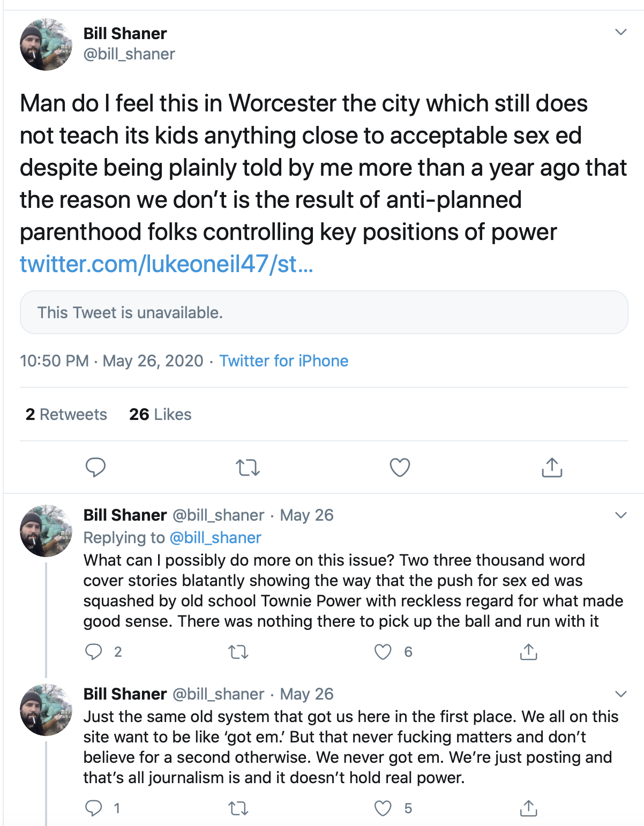Viewport: 644px width, 826px height.
Task: Retweet the main Worcester sex ed tweet
Action: point(248,468)
